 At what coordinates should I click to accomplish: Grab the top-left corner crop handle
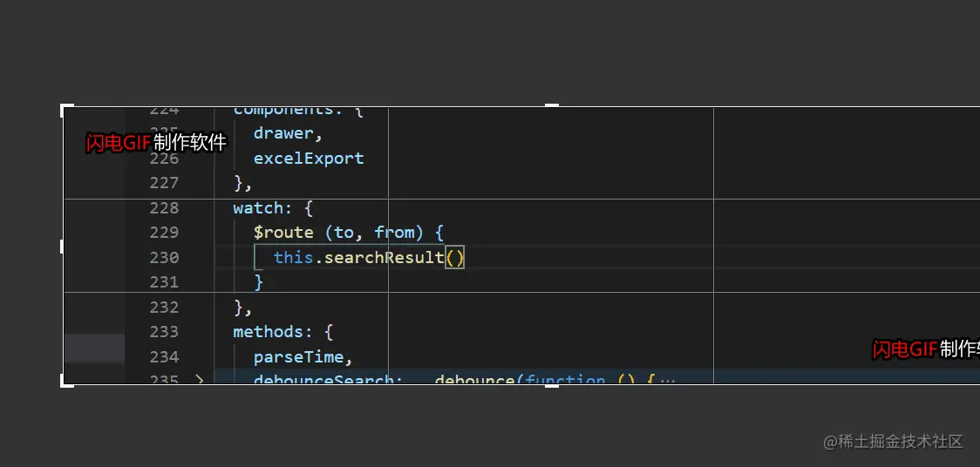point(65,109)
